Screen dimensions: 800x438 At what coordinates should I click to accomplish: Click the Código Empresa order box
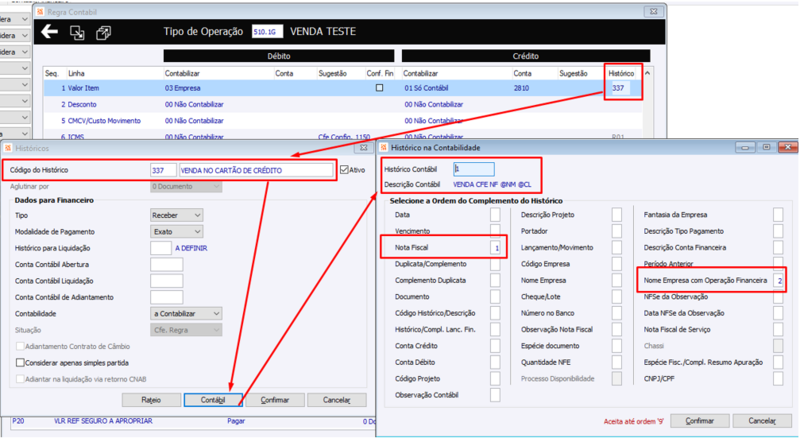click(x=617, y=264)
